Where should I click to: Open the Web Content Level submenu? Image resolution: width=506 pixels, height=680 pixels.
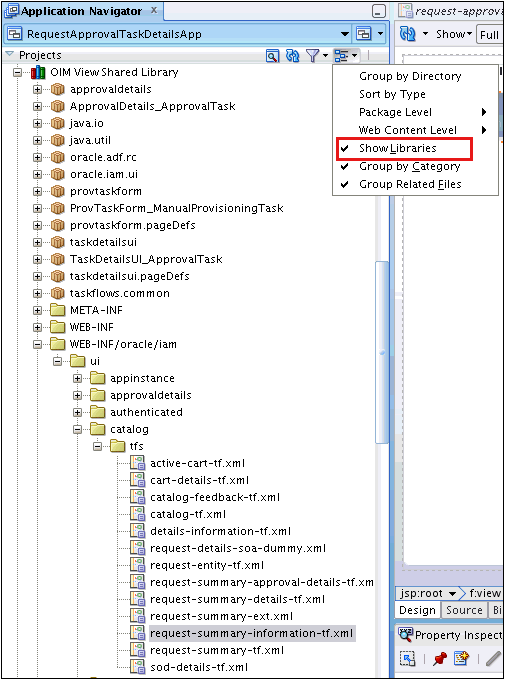[415, 130]
